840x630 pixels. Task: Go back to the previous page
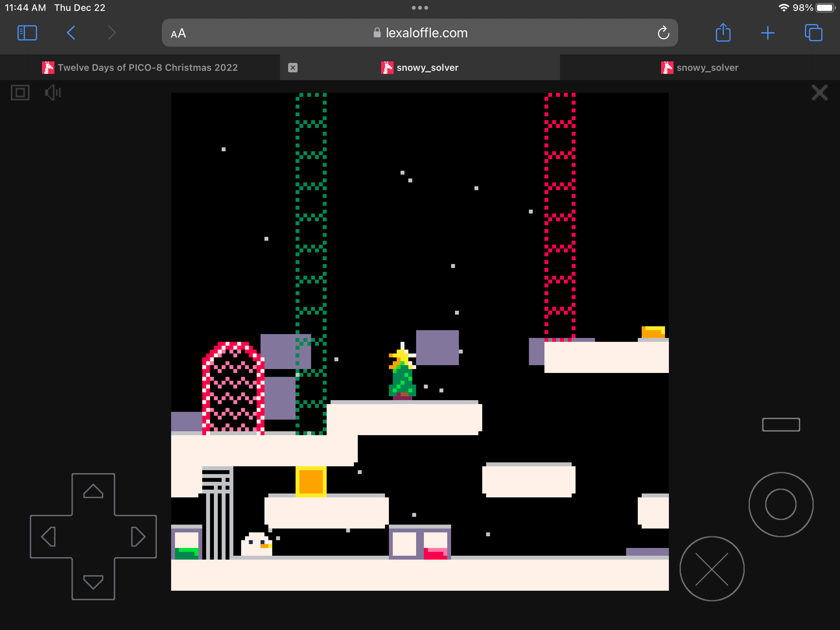click(71, 33)
